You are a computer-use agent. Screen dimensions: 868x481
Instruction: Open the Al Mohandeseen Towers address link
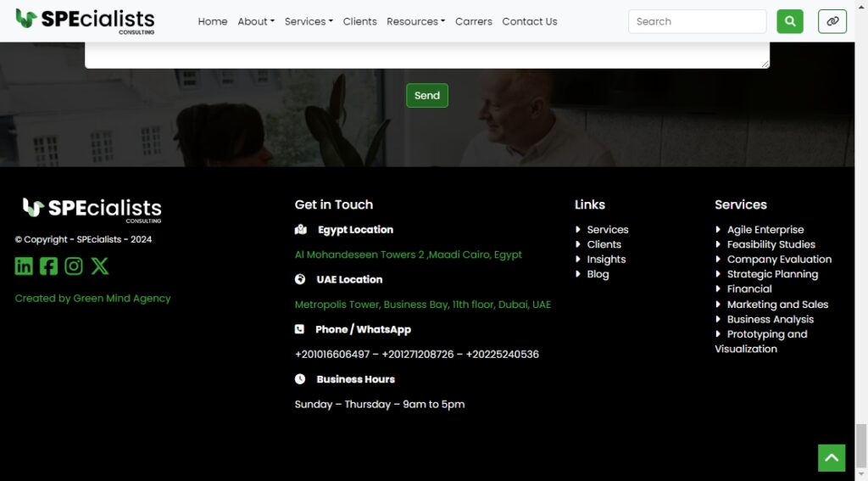click(409, 254)
